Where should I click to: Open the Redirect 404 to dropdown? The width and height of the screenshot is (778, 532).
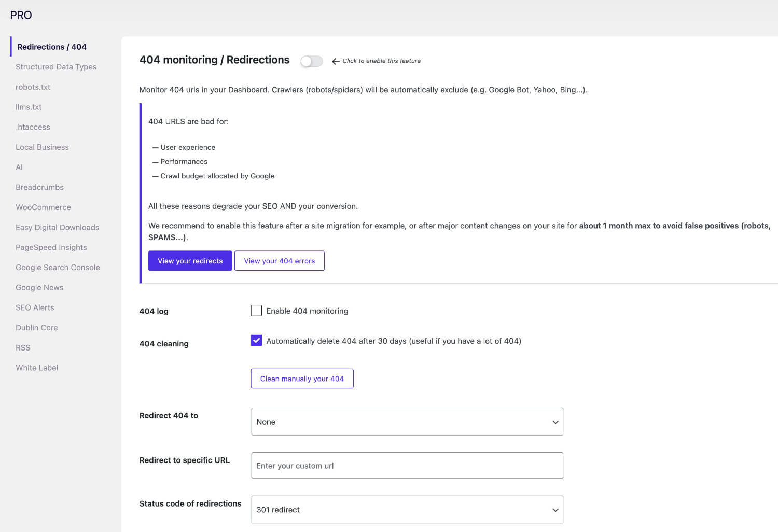(x=407, y=422)
